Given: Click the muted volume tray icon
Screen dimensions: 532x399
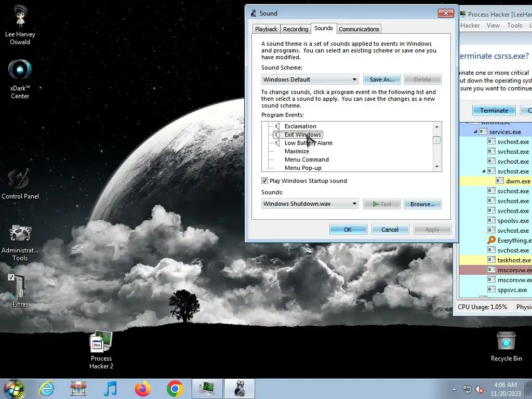Looking at the screenshot, I should pyautogui.click(x=480, y=390).
